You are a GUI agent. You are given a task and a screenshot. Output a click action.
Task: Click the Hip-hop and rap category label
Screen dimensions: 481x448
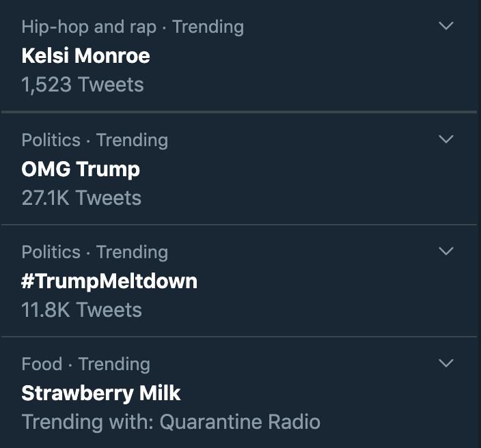click(x=88, y=27)
